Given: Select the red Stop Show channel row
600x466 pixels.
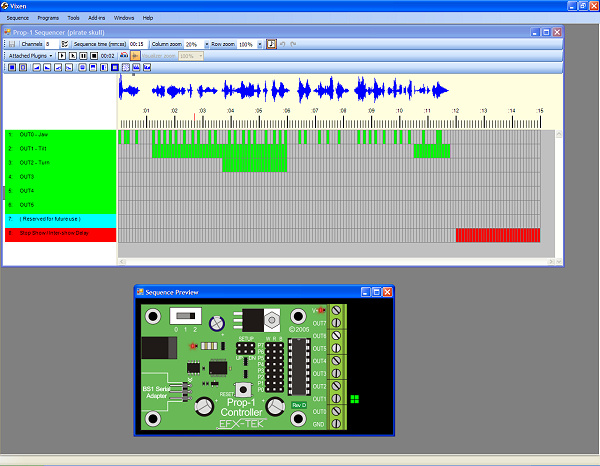Looking at the screenshot, I should click(60, 235).
